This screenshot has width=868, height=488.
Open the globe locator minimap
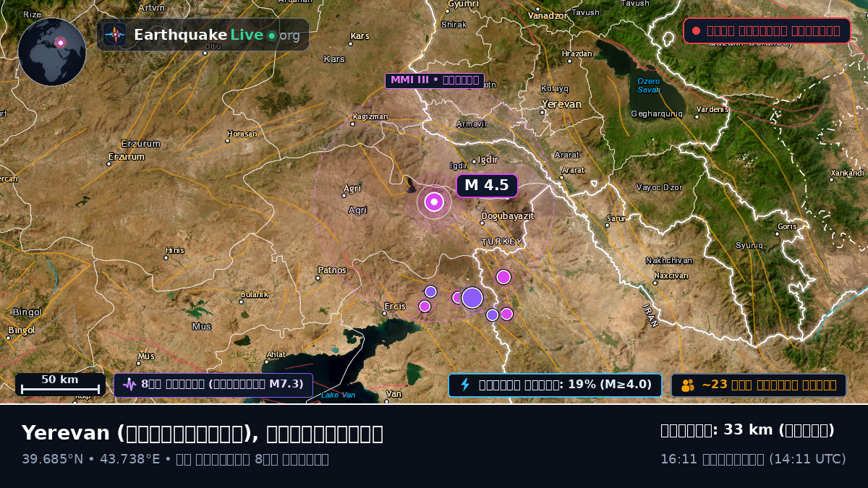[52, 52]
